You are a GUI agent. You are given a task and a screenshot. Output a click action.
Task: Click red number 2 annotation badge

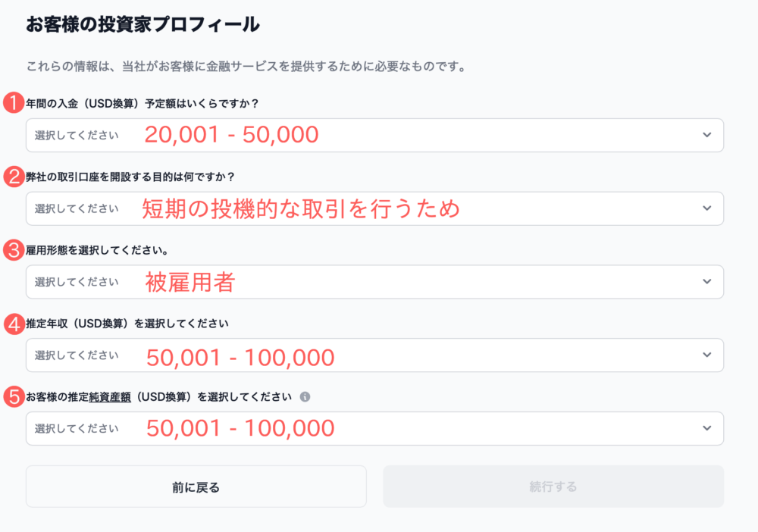(x=14, y=177)
